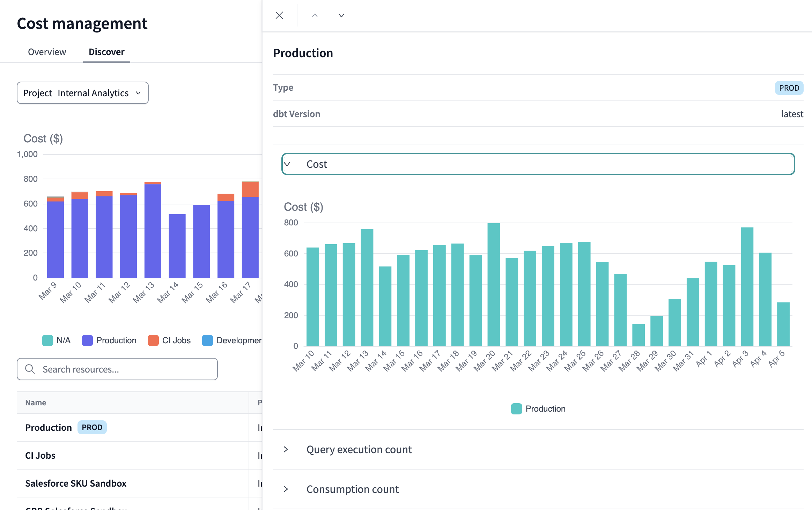Close the Production detail panel
The width and height of the screenshot is (812, 510).
[x=279, y=15]
